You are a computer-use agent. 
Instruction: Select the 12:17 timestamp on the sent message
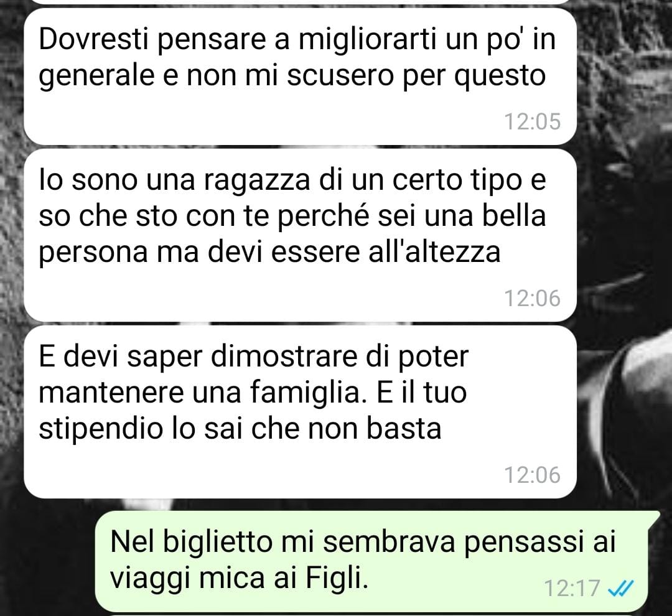pyautogui.click(x=572, y=588)
